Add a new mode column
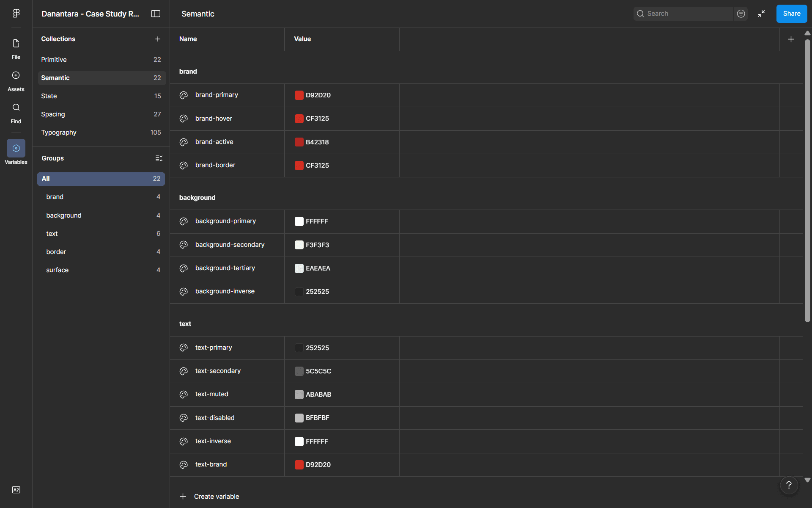The width and height of the screenshot is (812, 508). pos(791,39)
